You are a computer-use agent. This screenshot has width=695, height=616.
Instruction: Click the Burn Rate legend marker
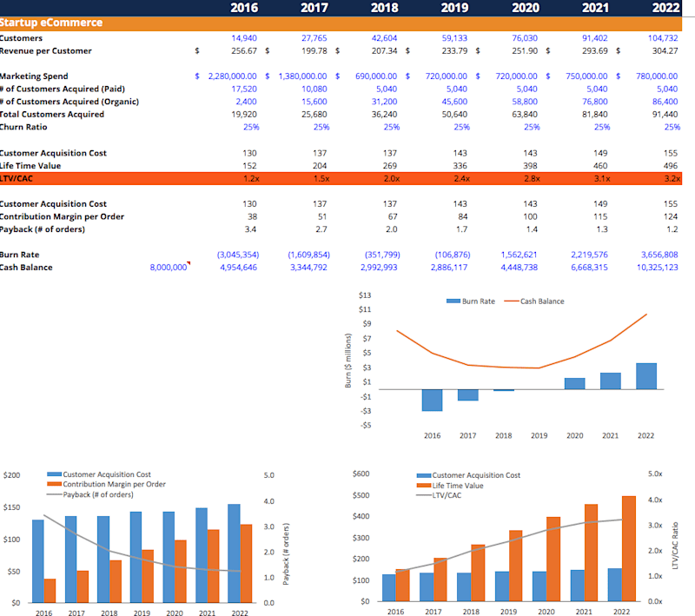tap(453, 301)
